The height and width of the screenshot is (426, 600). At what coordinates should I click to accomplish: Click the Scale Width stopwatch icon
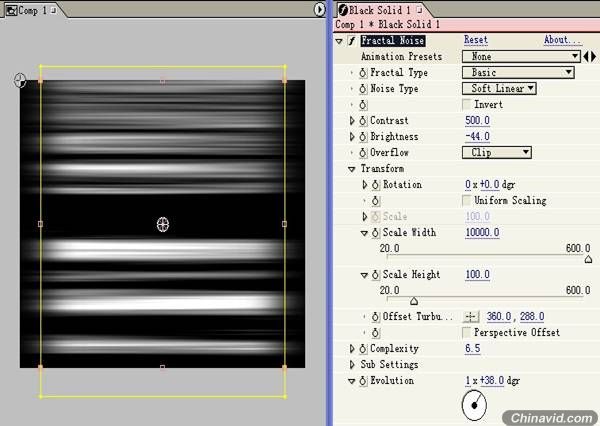376,233
